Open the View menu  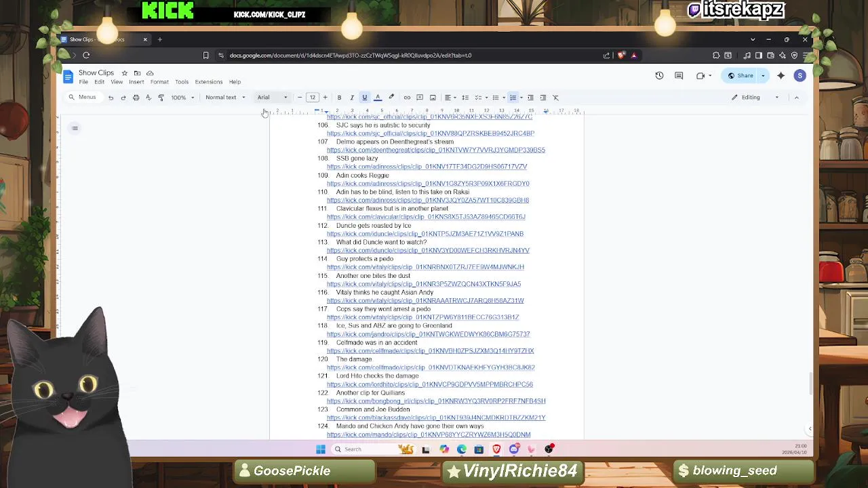point(117,82)
